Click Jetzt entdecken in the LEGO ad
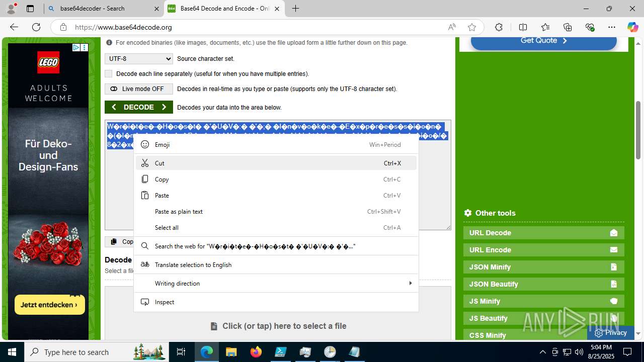 click(49, 305)
